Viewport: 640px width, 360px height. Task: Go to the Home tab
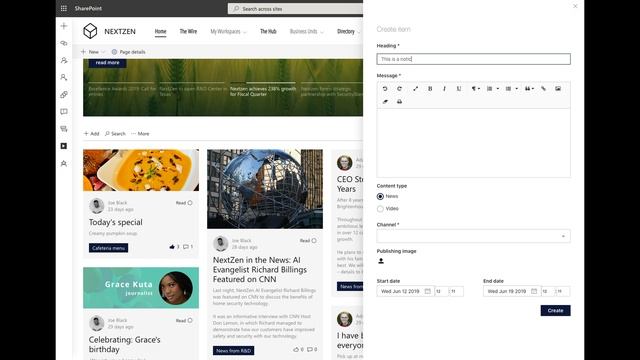point(160,31)
